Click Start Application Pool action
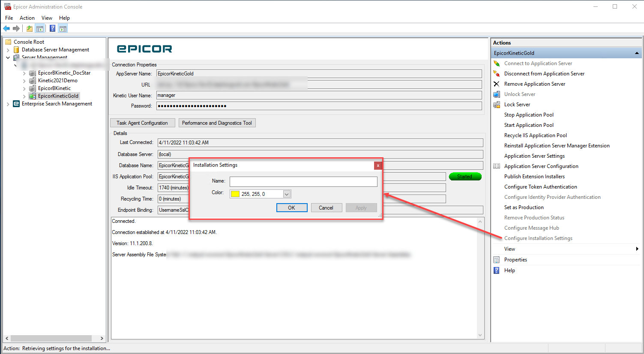Screen dimensions: 644x354 click(529, 125)
